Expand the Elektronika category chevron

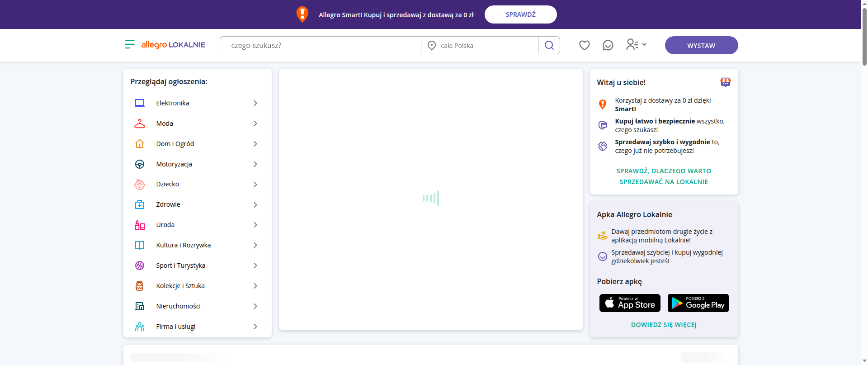pyautogui.click(x=255, y=103)
